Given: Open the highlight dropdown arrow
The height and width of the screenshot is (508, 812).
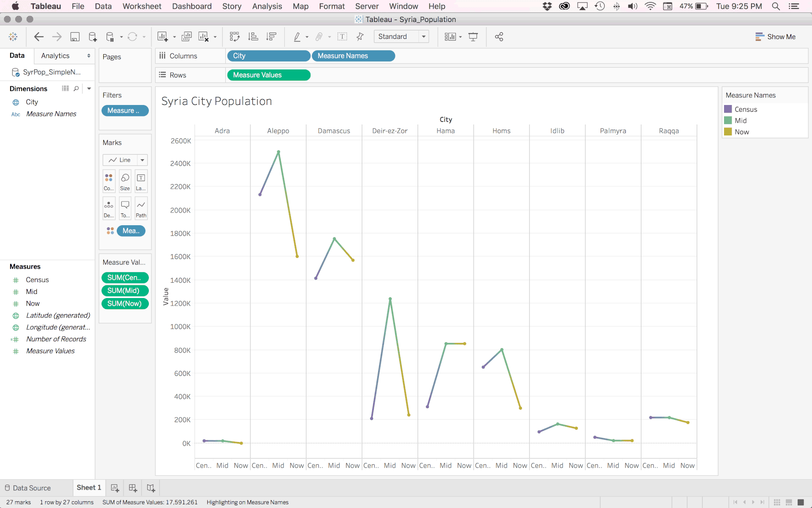Looking at the screenshot, I should [x=307, y=37].
